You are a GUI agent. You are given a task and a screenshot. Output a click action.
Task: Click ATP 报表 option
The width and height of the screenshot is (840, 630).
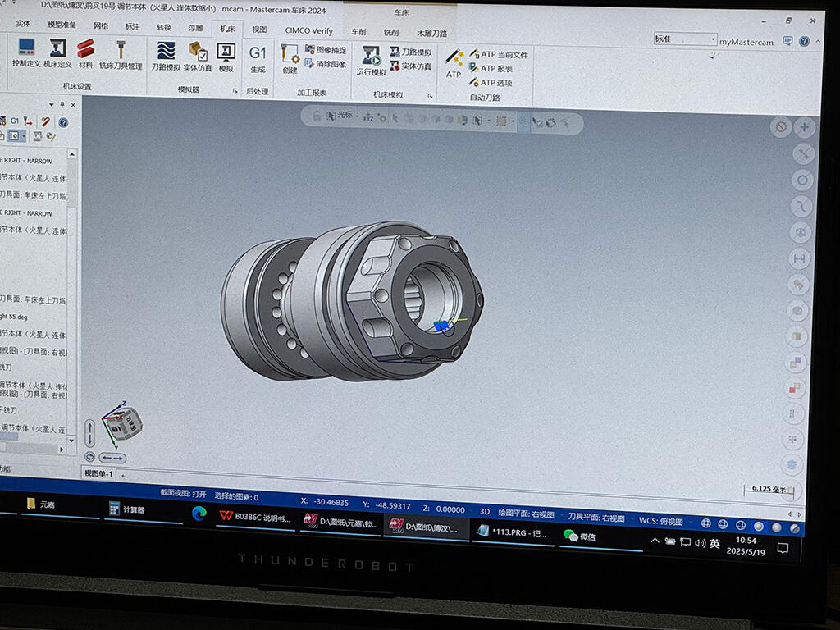pyautogui.click(x=491, y=69)
